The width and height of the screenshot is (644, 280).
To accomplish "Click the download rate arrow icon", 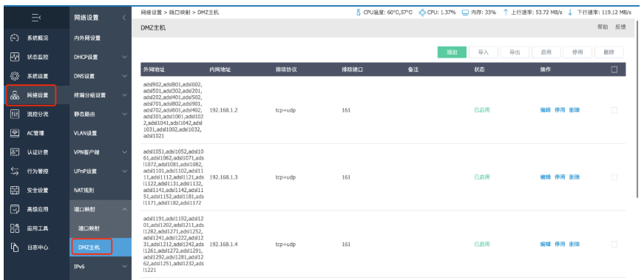I will [x=570, y=13].
